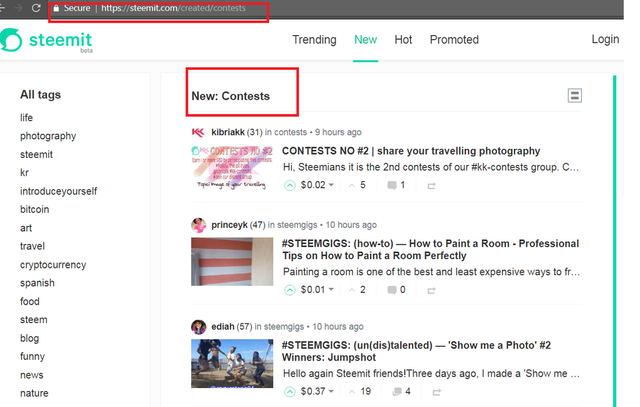Open the CONTESTS NO #2 post title
The height and width of the screenshot is (407, 640).
(x=411, y=151)
